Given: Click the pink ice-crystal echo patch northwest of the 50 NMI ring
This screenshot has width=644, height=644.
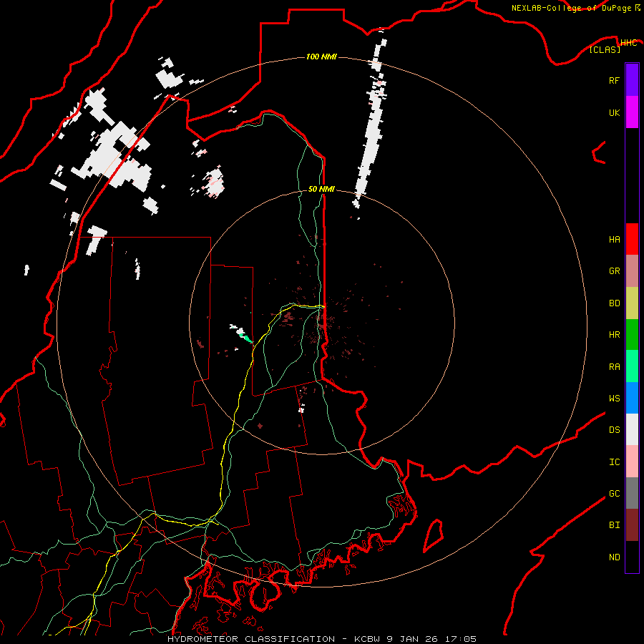Looking at the screenshot, I should tap(215, 182).
